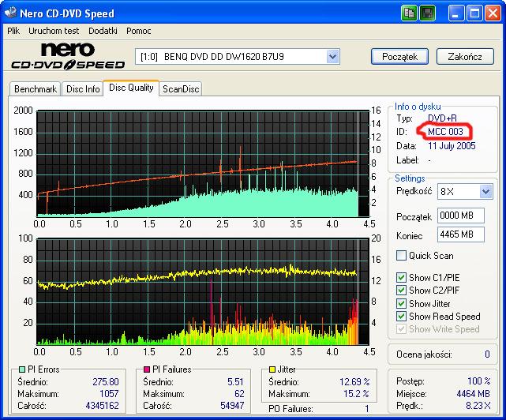Click the PI Errors cyan color swatch

(x=22, y=369)
